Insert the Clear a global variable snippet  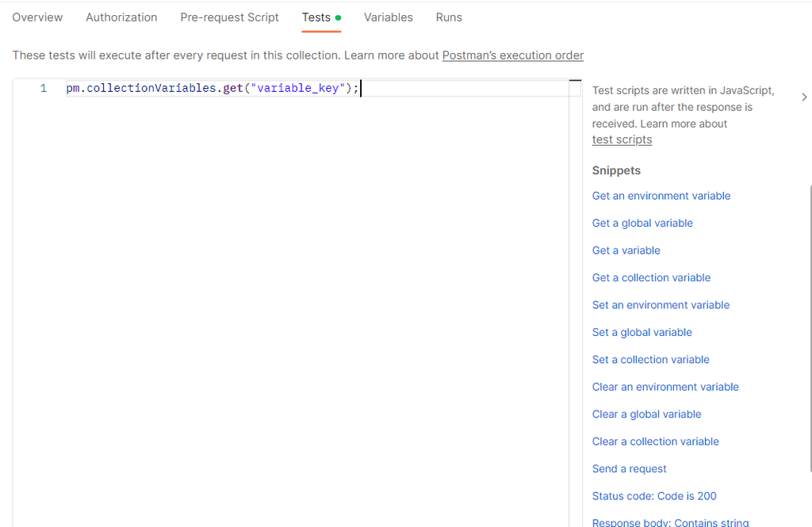point(646,414)
